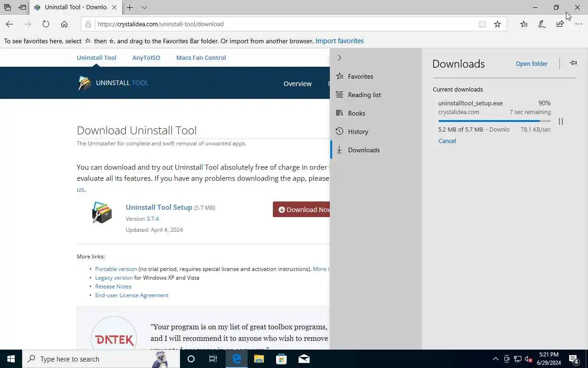The image size is (588, 368).
Task: Open Action Center notifications
Action: 573,359
